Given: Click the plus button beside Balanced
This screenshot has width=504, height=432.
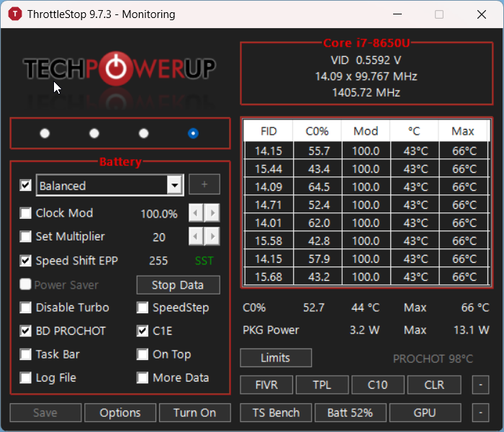Looking at the screenshot, I should click(204, 184).
